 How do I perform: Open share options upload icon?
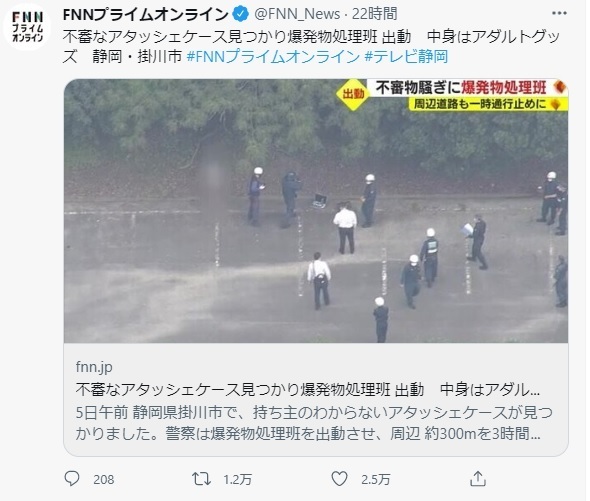coord(478,478)
